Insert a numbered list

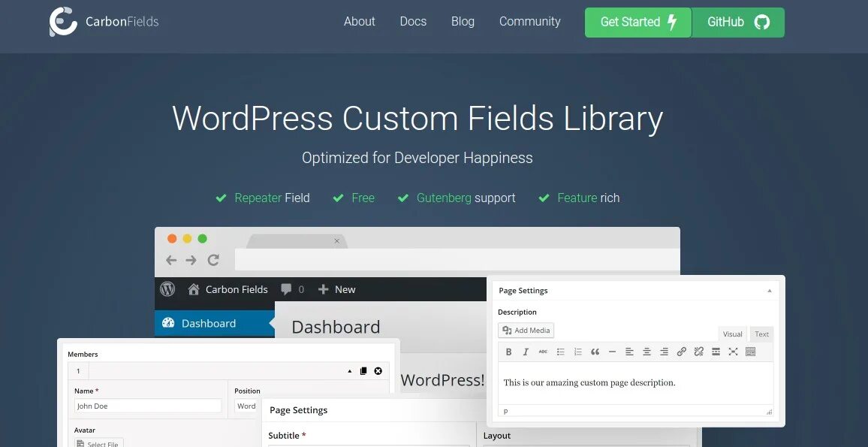(578, 352)
